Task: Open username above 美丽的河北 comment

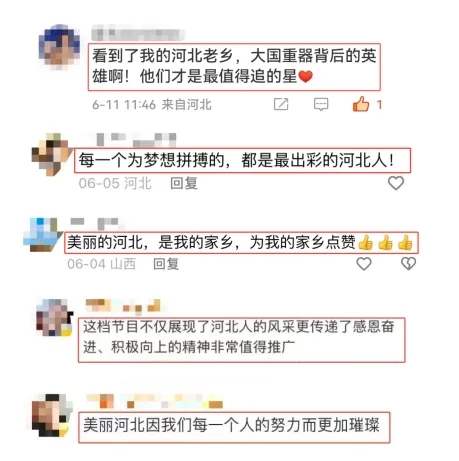Action: click(x=95, y=223)
